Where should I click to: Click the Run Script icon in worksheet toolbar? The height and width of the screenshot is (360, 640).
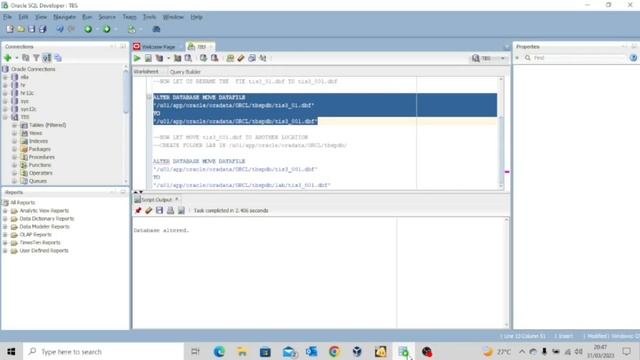tap(148, 58)
